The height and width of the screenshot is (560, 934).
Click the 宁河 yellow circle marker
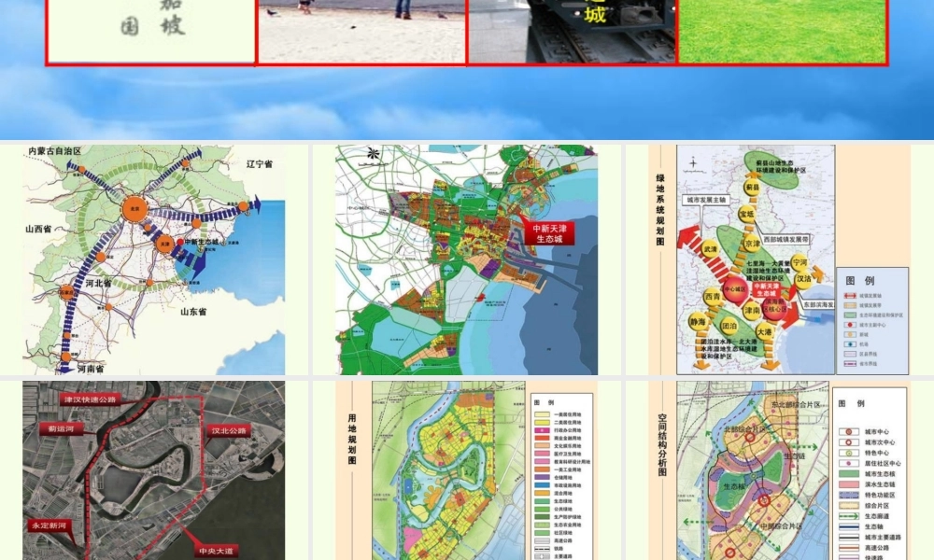click(x=800, y=262)
